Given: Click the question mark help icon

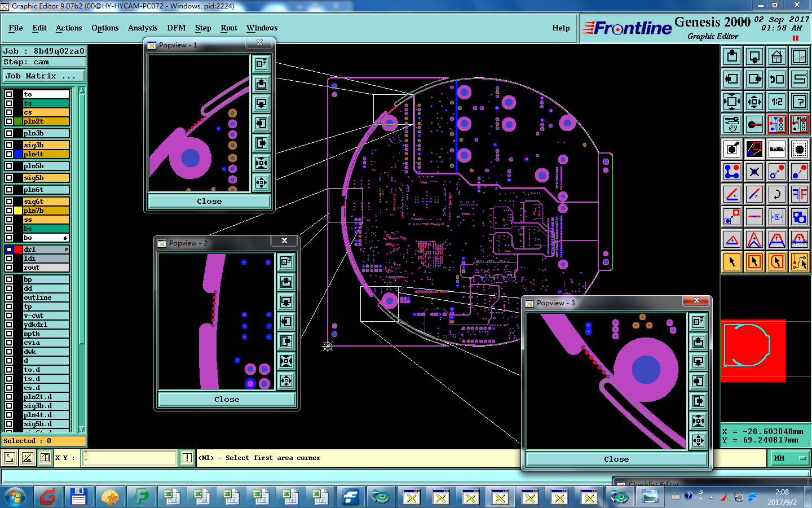Looking at the screenshot, I should [x=800, y=102].
